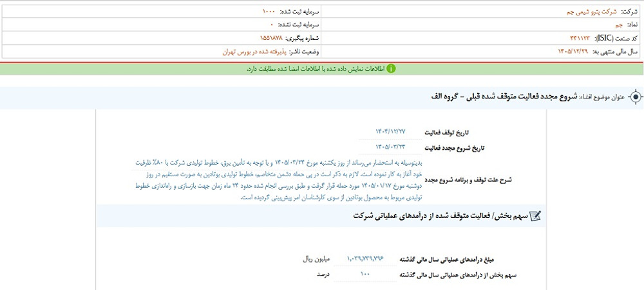Click publisher status پذیرفته شده در بورس تهران

tap(254, 51)
